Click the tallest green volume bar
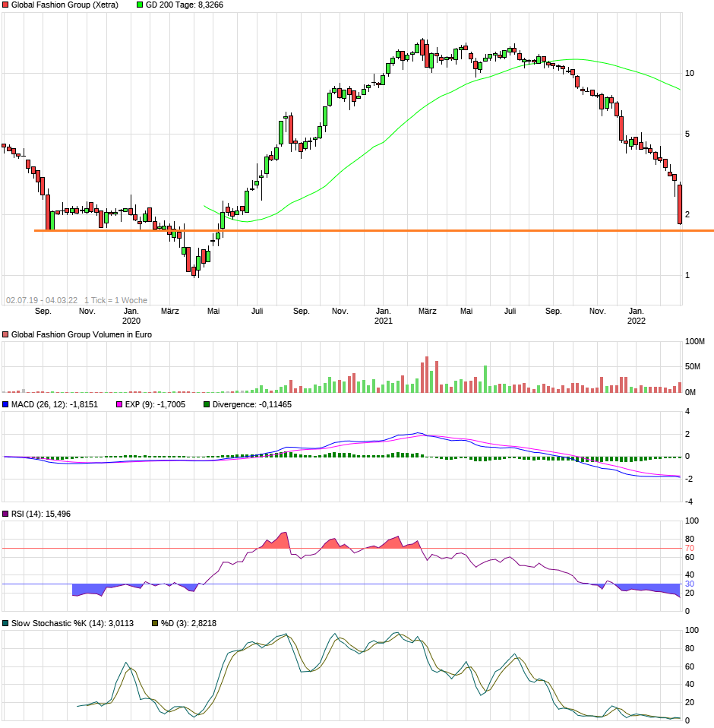 click(485, 379)
